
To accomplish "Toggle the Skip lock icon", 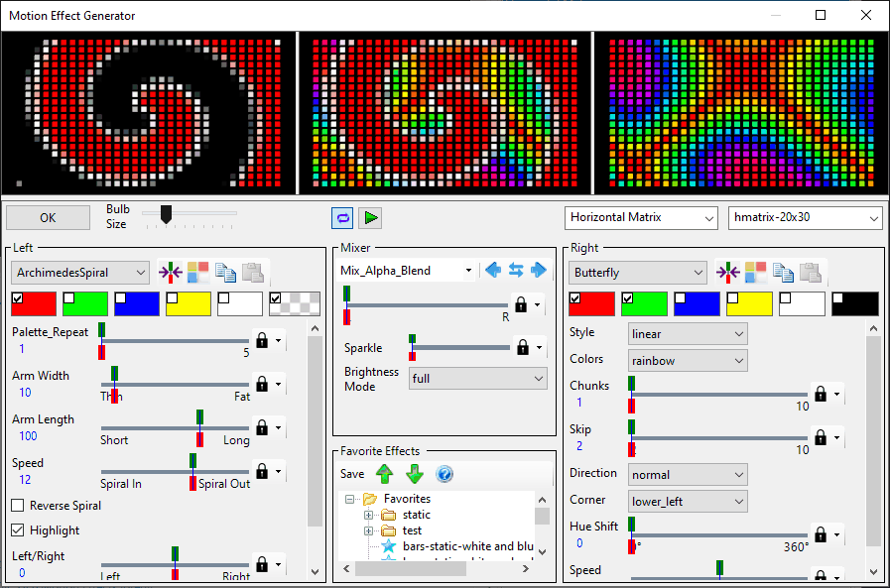I will (x=821, y=437).
